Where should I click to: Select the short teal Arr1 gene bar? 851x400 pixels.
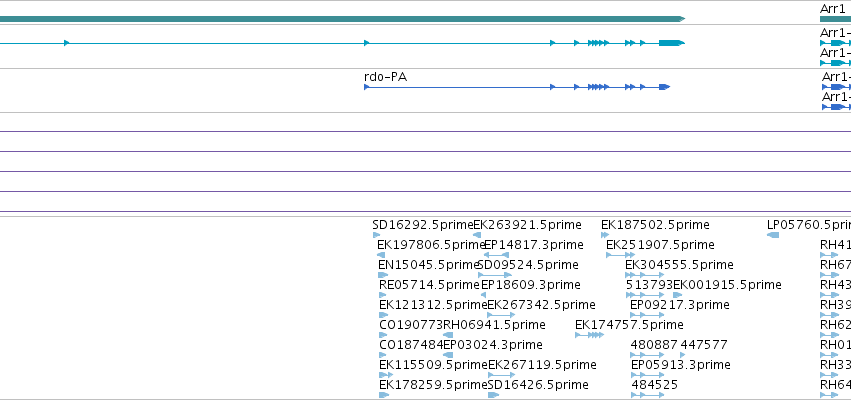(x=835, y=19)
